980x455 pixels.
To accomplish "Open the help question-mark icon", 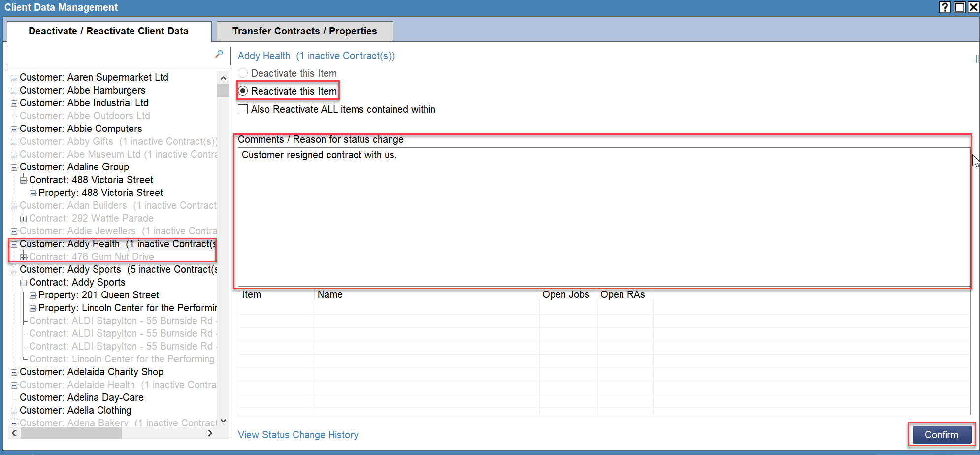I will (x=945, y=7).
